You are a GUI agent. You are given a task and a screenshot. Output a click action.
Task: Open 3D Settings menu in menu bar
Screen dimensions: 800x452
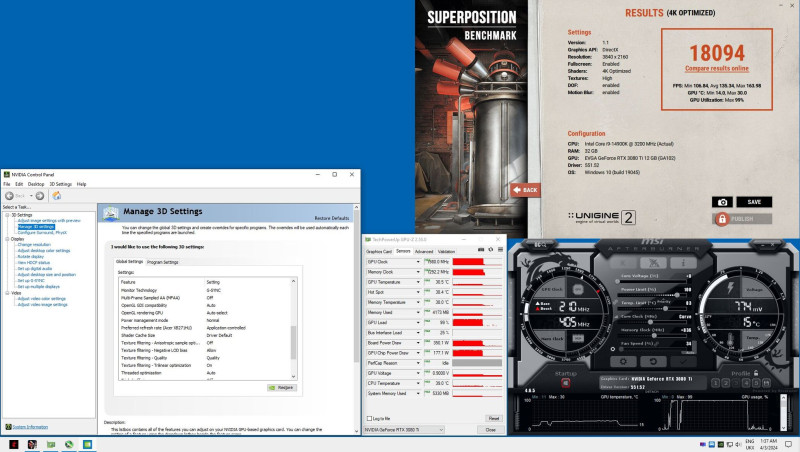coord(60,184)
